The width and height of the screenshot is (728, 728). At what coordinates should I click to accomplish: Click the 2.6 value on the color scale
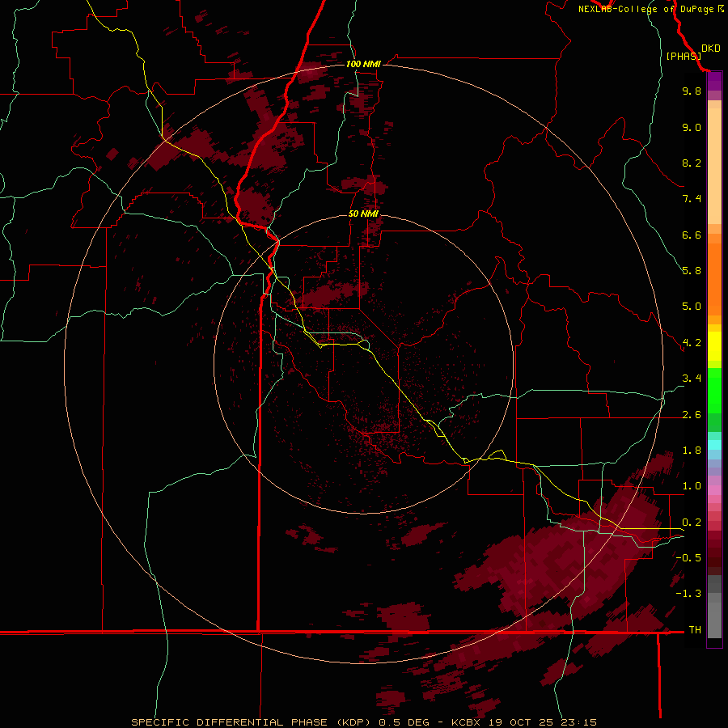coord(692,415)
